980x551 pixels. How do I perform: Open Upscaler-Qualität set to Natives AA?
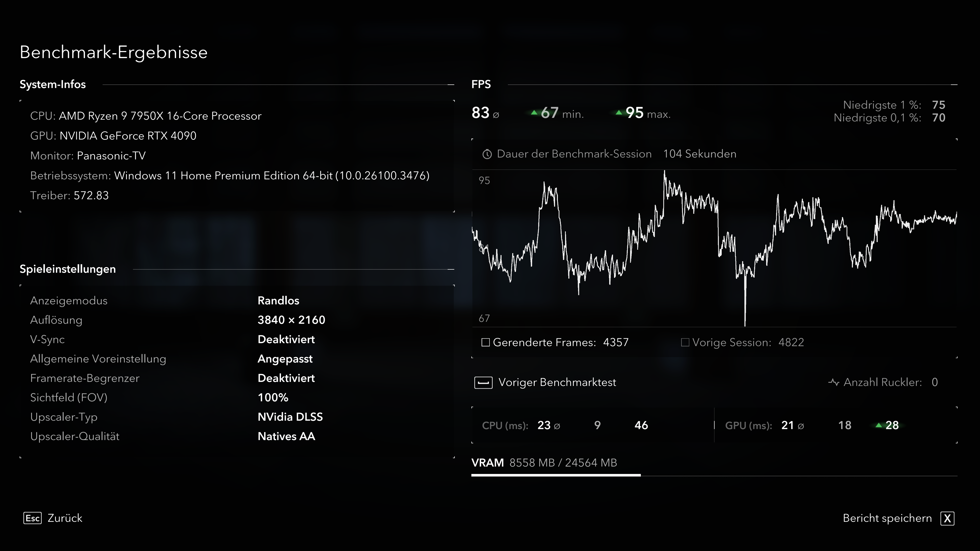286,436
